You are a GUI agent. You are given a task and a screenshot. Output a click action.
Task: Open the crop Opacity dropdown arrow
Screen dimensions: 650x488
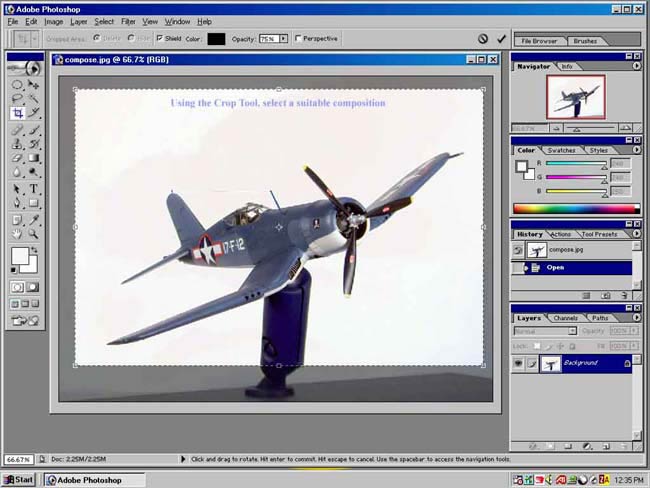click(284, 39)
